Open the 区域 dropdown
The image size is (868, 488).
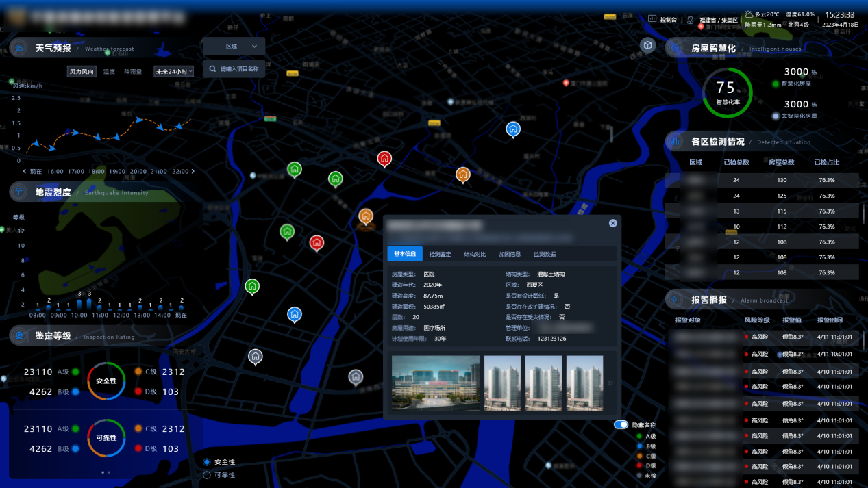tap(234, 47)
